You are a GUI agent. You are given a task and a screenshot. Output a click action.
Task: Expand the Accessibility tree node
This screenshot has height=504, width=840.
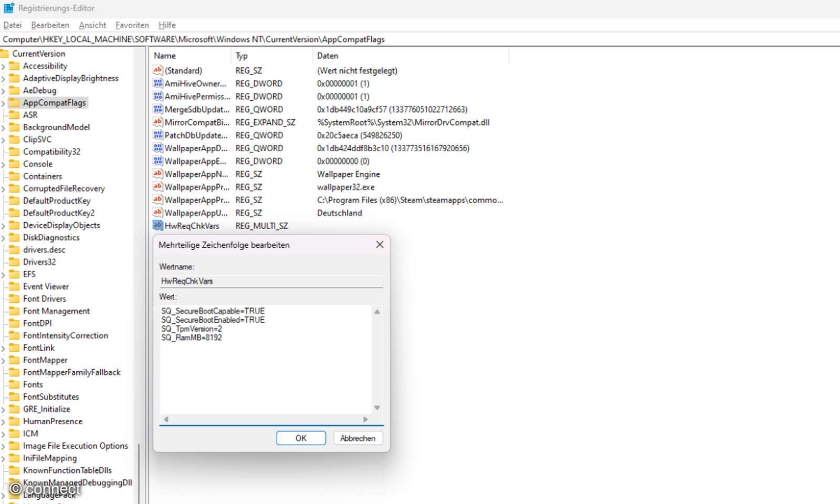(x=4, y=66)
